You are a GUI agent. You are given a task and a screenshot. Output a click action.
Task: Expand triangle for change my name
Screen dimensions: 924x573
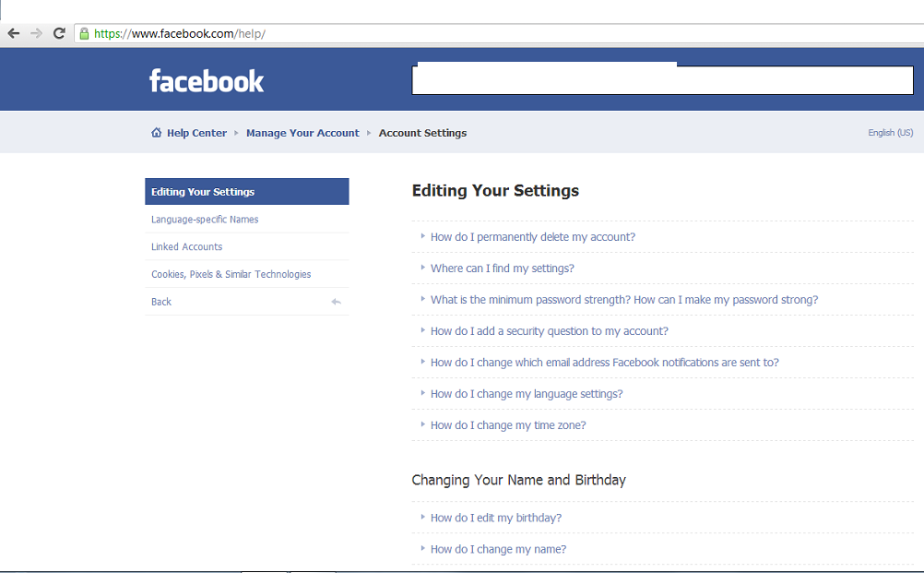[x=422, y=548]
